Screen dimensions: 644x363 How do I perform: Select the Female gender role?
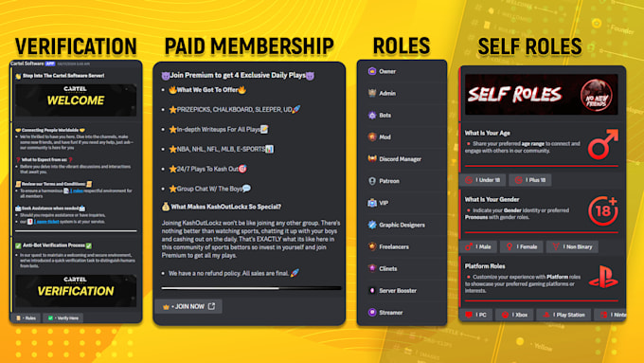pos(522,246)
